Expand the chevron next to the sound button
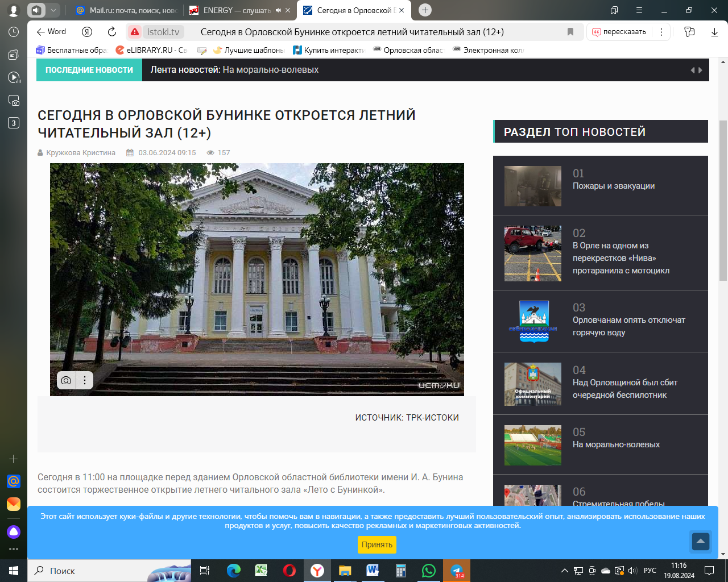Viewport: 728px width, 582px height. [53, 10]
